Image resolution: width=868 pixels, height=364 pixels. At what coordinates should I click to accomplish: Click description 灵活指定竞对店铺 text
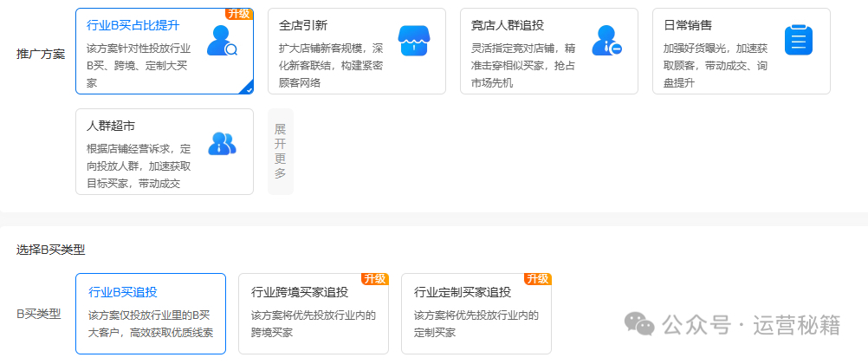click(523, 65)
